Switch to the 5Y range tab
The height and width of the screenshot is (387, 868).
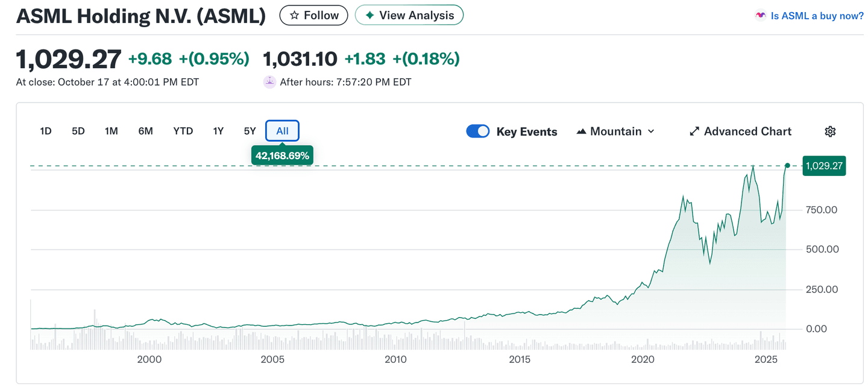coord(250,131)
